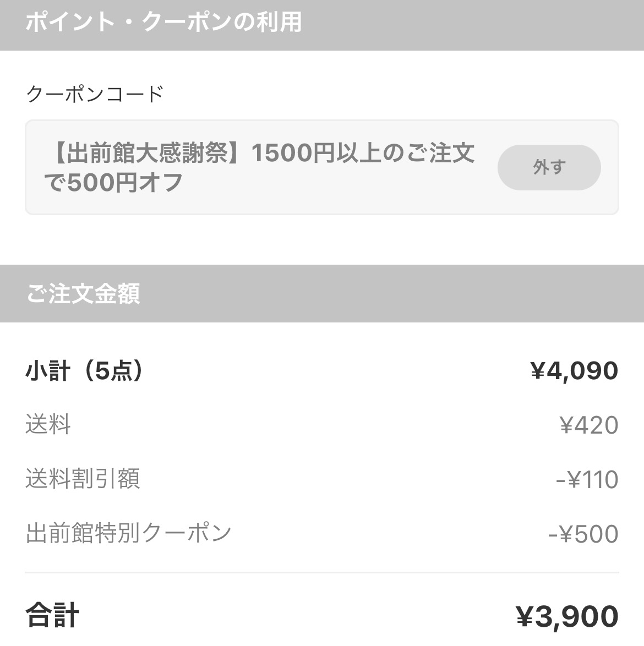
Task: Select the 送料 delivery fee row
Action: click(322, 424)
